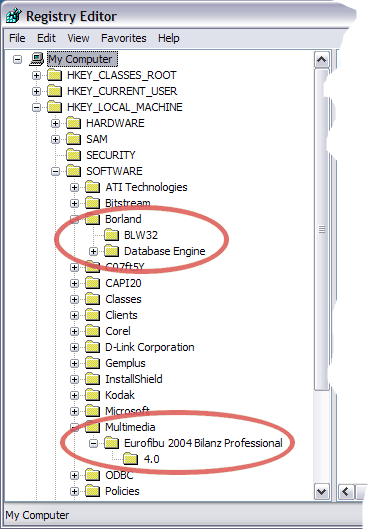Click the Borland folder icon
Image resolution: width=374 pixels, height=529 pixels.
(92, 219)
